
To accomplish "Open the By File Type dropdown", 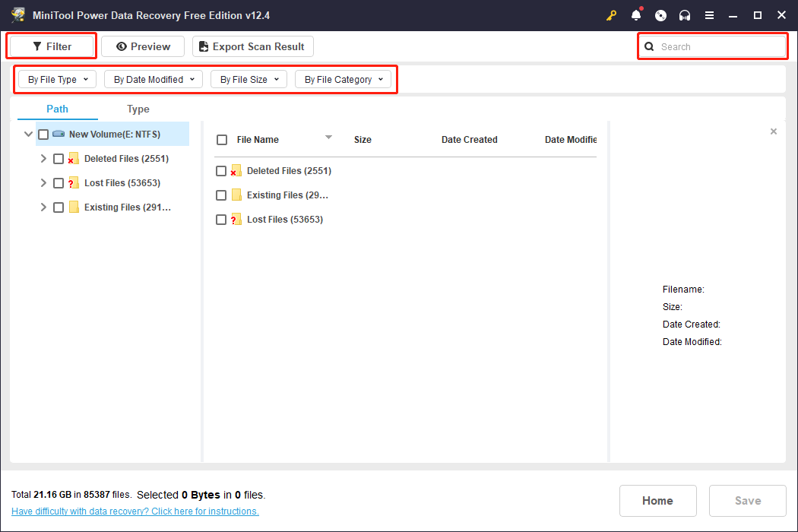I will click(x=58, y=79).
